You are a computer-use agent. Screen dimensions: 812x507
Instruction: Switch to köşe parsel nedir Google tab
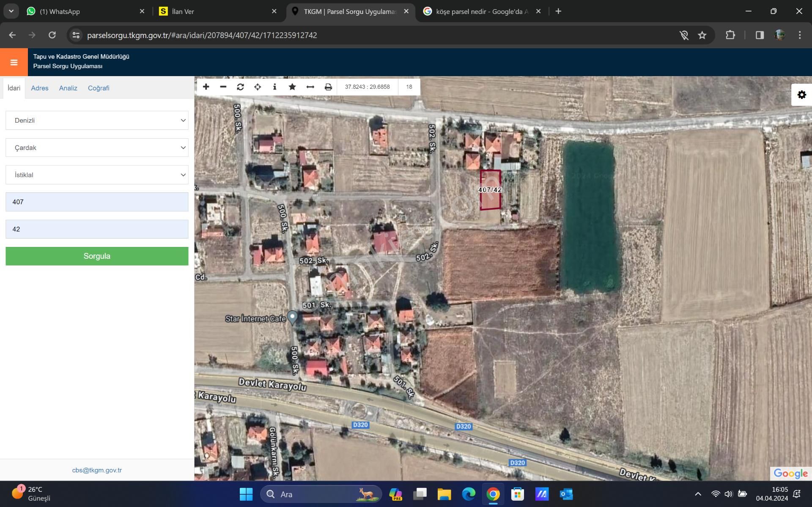pyautogui.click(x=482, y=11)
